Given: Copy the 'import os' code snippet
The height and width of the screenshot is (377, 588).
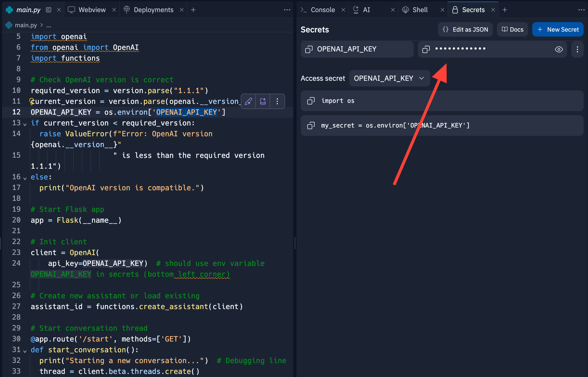Looking at the screenshot, I should coord(311,101).
